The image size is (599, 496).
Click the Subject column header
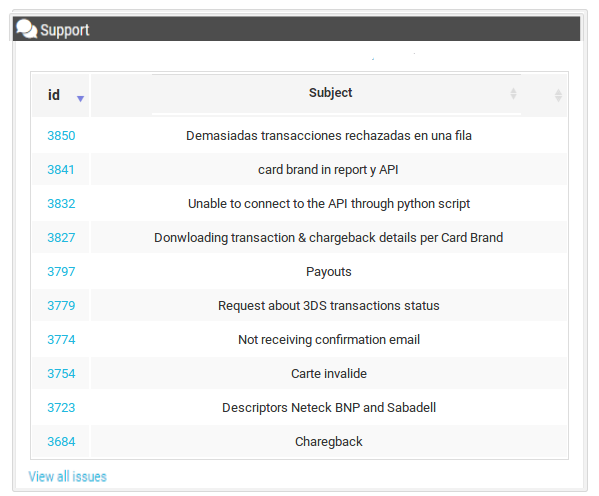[330, 92]
